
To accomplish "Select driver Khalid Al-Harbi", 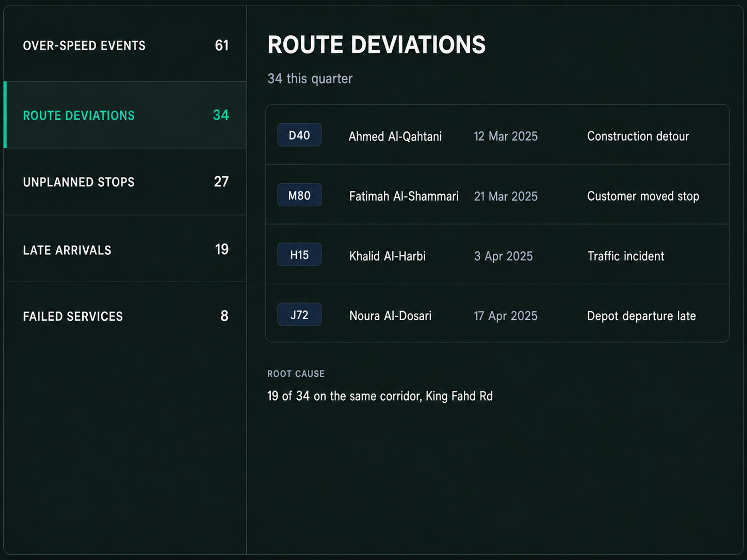I will (x=387, y=256).
